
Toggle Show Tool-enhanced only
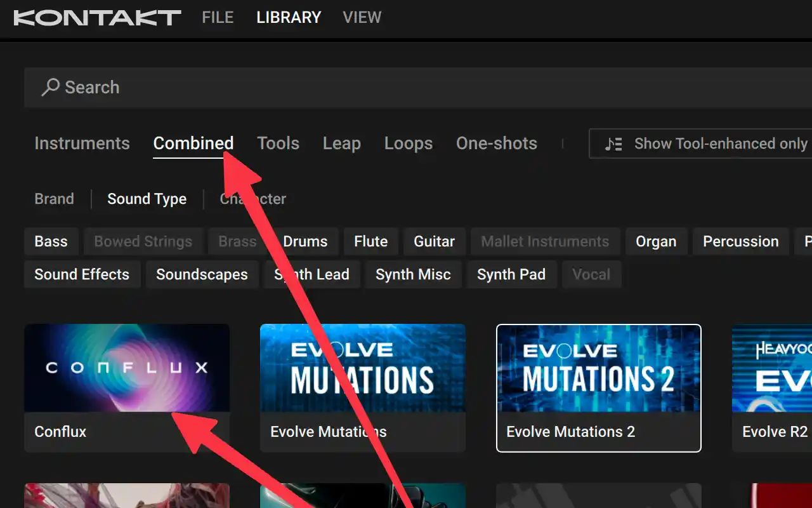point(700,144)
